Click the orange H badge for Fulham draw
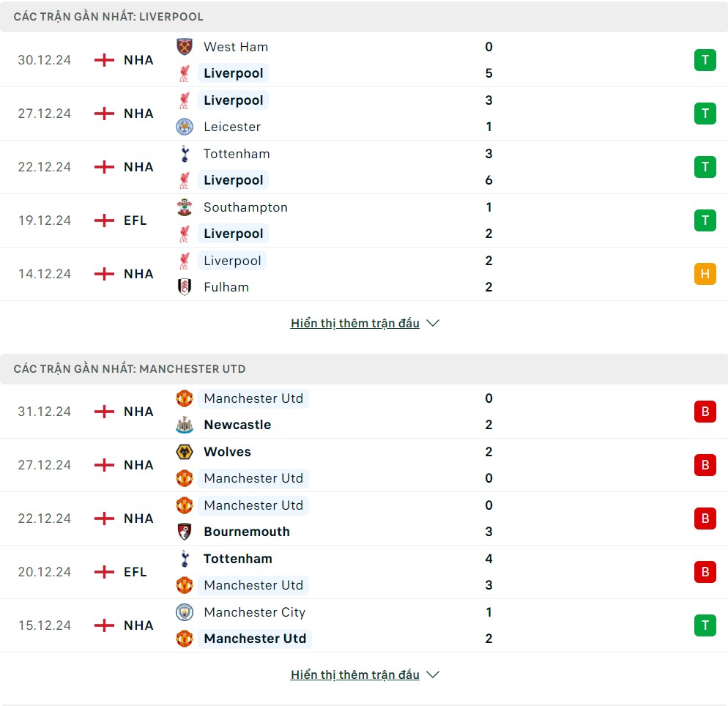Image resolution: width=728 pixels, height=706 pixels. (705, 274)
